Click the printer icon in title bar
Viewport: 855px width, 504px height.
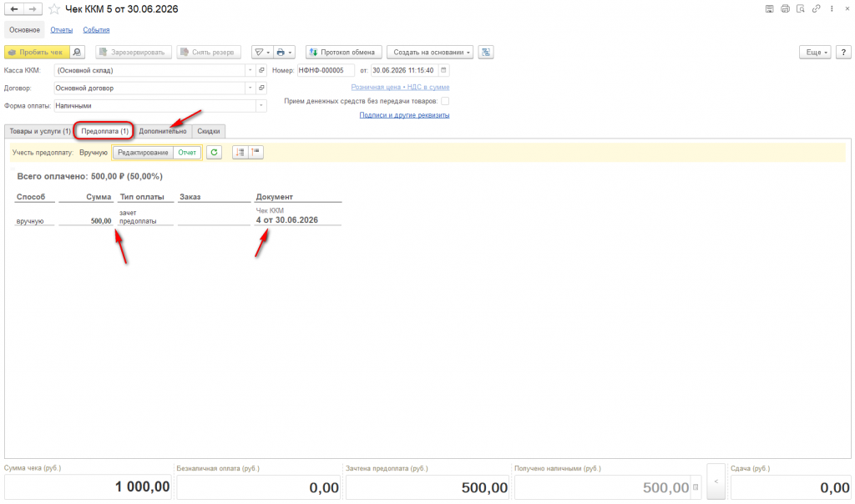coord(785,8)
